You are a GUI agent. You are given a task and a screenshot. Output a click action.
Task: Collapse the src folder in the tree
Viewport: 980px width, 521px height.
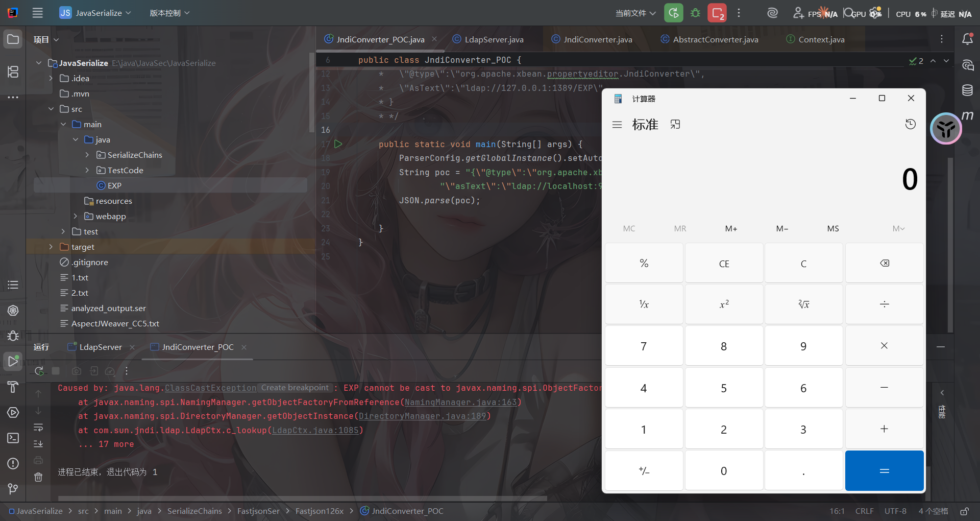[x=51, y=109]
